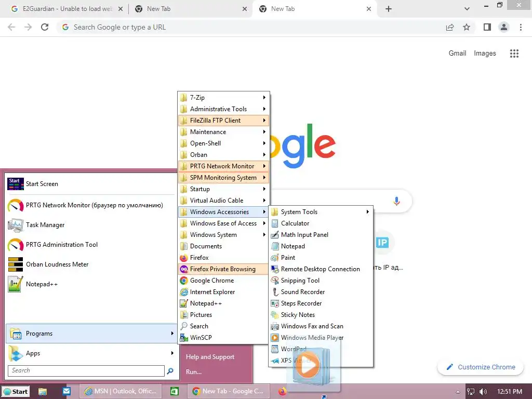Open Firefox Private Browsing

[223, 269]
